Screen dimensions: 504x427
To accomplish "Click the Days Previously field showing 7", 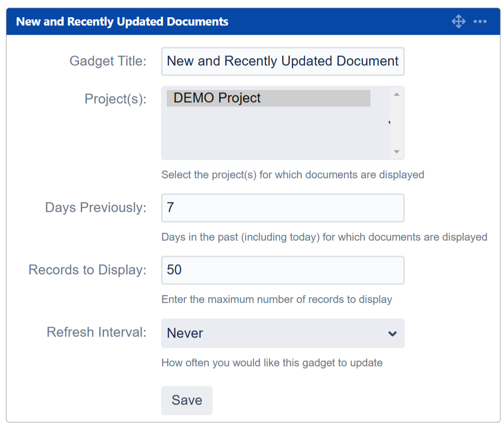I will (283, 208).
